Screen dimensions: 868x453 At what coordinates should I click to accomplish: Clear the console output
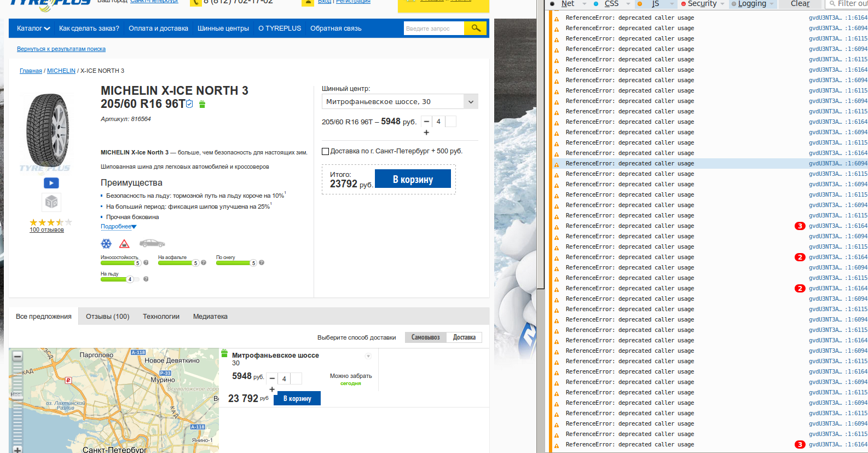coord(800,4)
